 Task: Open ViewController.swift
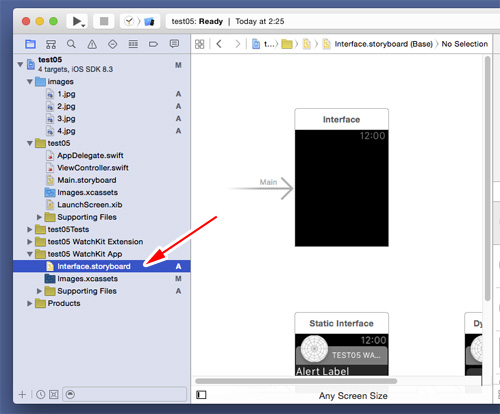tap(93, 168)
